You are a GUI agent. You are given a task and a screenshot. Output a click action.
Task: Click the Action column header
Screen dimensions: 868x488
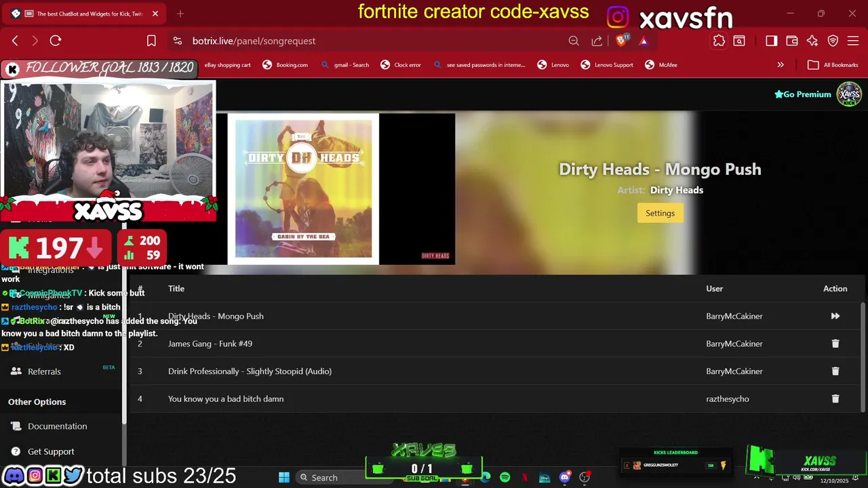pos(835,289)
